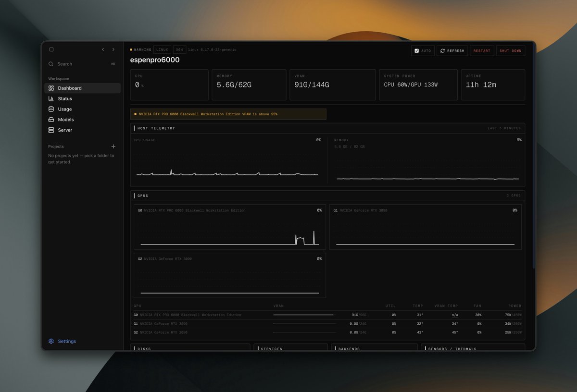Viewport: 577px width, 392px height.
Task: Click the Usage database icon
Action: 51,109
